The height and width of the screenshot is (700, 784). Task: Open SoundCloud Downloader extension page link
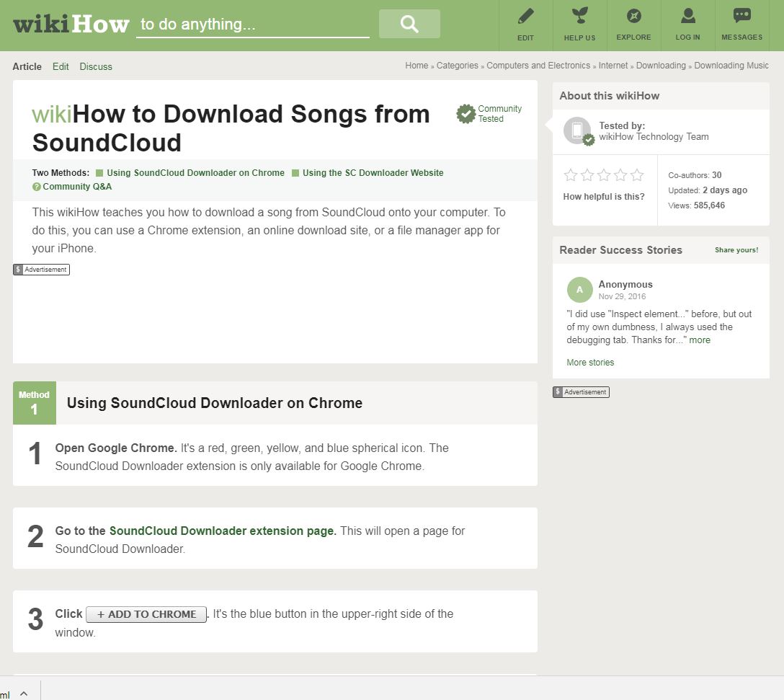tap(223, 531)
